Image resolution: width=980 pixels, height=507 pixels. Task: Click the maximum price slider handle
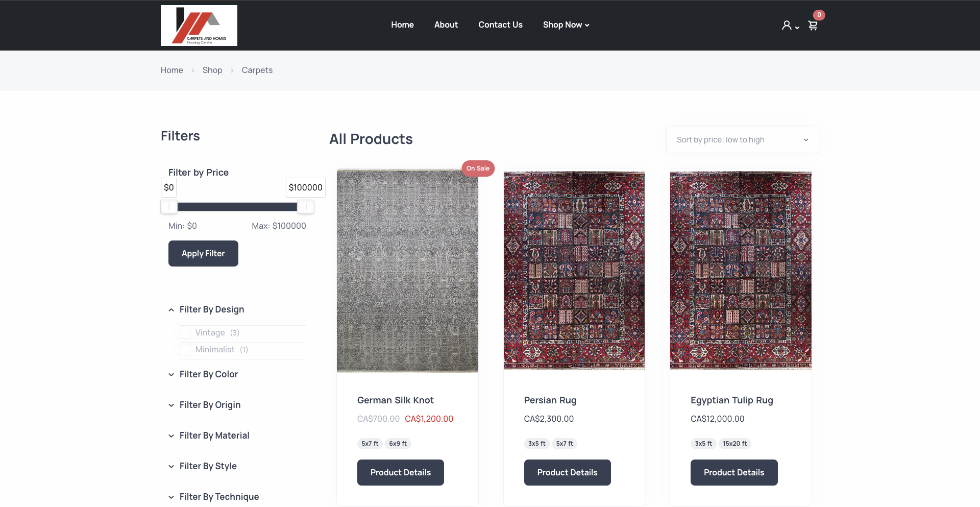point(305,207)
